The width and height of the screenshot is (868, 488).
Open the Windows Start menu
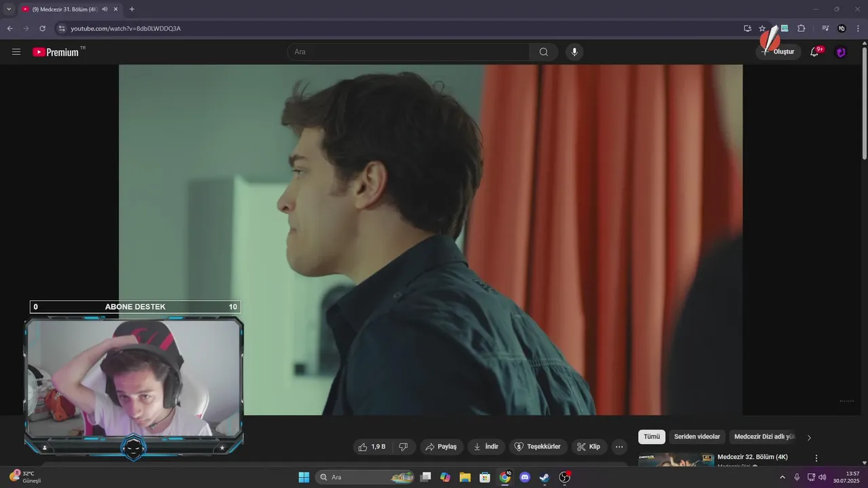304,477
